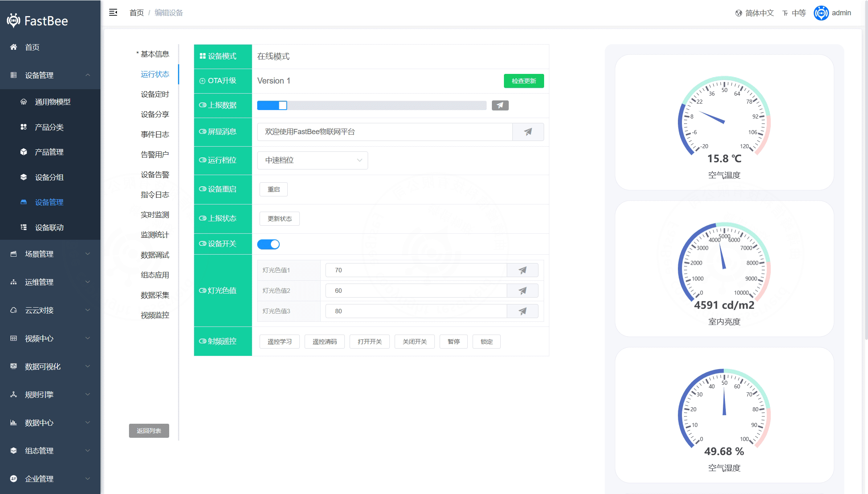Click the 打开开关 button
Image resolution: width=868 pixels, height=494 pixels.
tap(370, 341)
